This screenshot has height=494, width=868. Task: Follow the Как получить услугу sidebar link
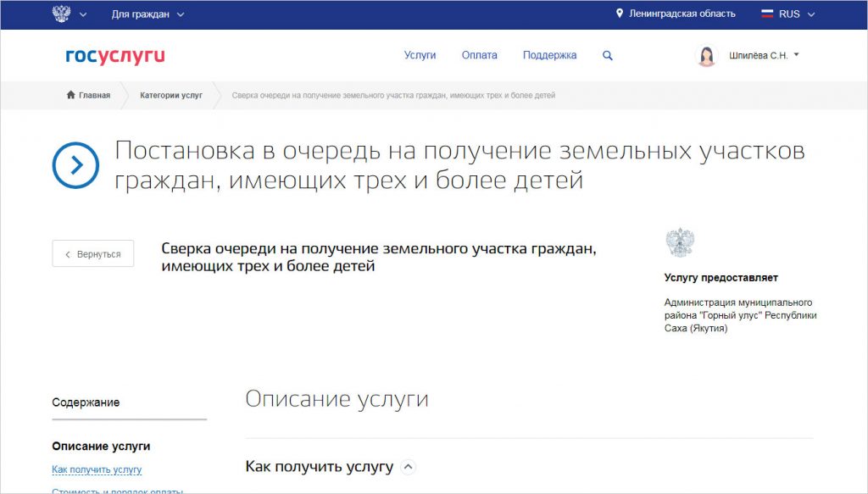pos(97,469)
